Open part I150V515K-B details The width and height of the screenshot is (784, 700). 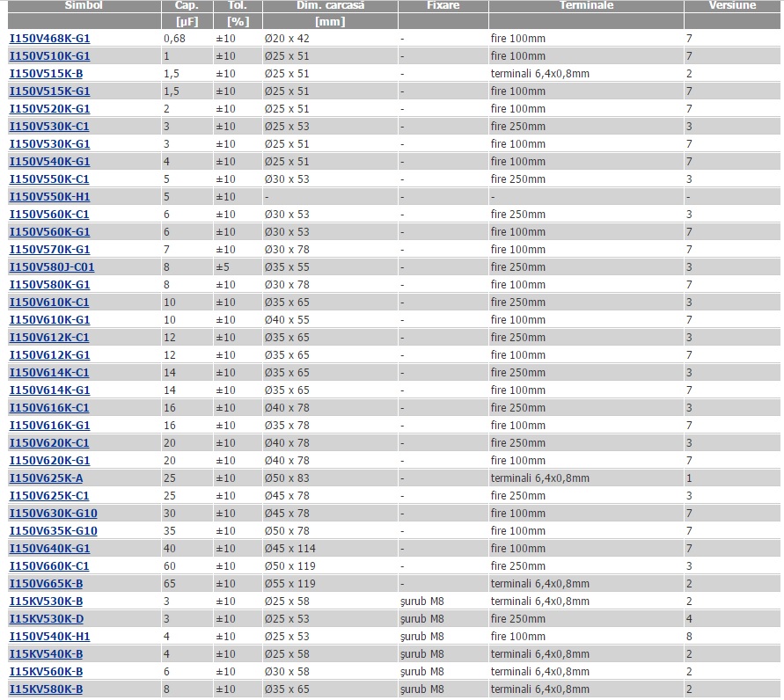tap(46, 74)
